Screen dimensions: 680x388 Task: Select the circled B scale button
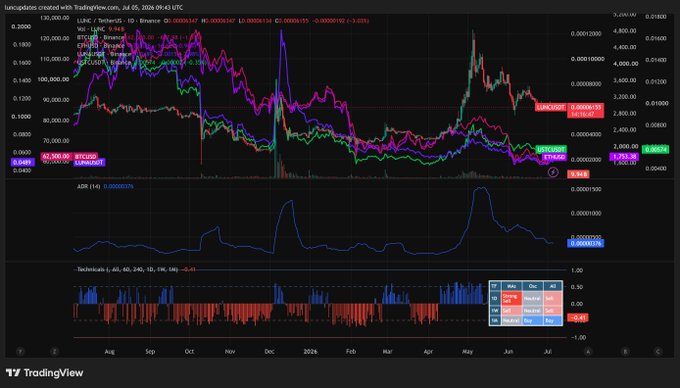pos(625,352)
